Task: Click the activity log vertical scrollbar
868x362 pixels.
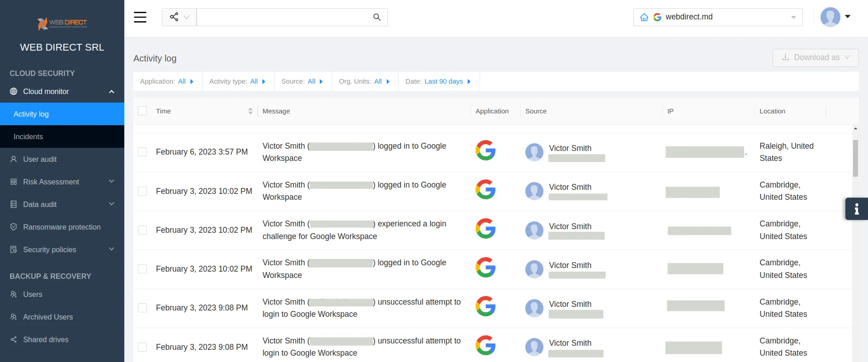Action: (855, 158)
